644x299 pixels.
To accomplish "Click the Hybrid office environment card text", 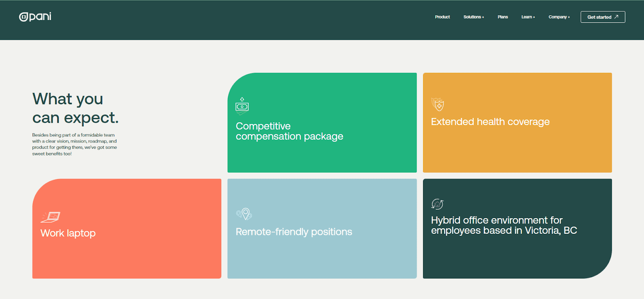I will click(504, 225).
